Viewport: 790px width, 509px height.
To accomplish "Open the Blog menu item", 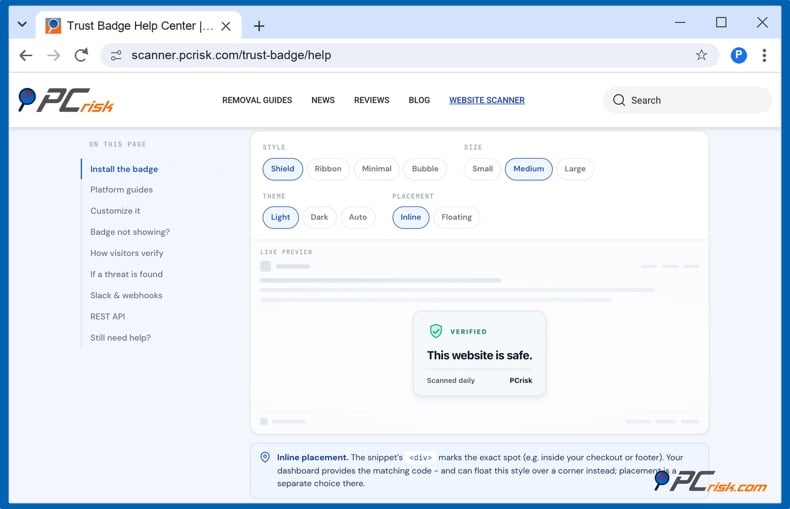I will coord(419,100).
